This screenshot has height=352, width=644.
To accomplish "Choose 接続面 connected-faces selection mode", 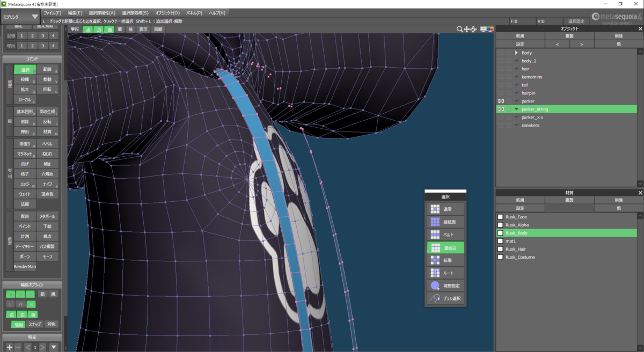I will [x=445, y=222].
